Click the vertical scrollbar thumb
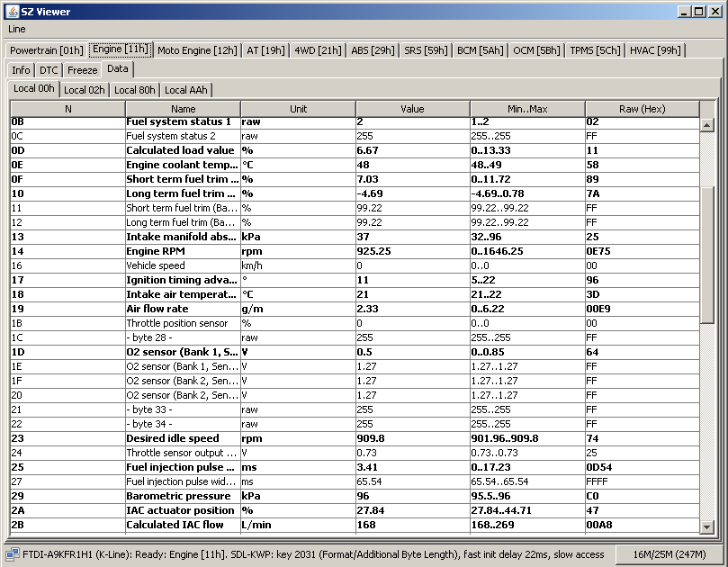 [706, 256]
